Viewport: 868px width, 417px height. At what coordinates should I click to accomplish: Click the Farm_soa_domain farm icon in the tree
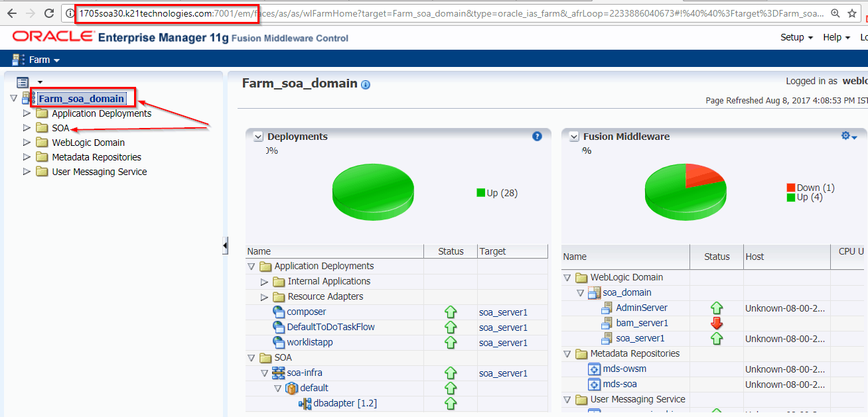(29, 98)
